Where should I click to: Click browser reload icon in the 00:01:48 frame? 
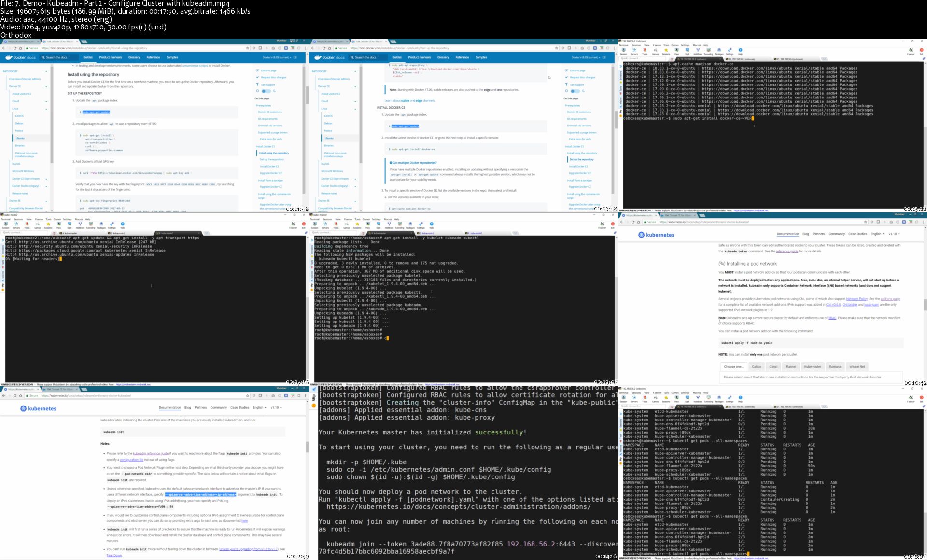pyautogui.click(x=15, y=48)
